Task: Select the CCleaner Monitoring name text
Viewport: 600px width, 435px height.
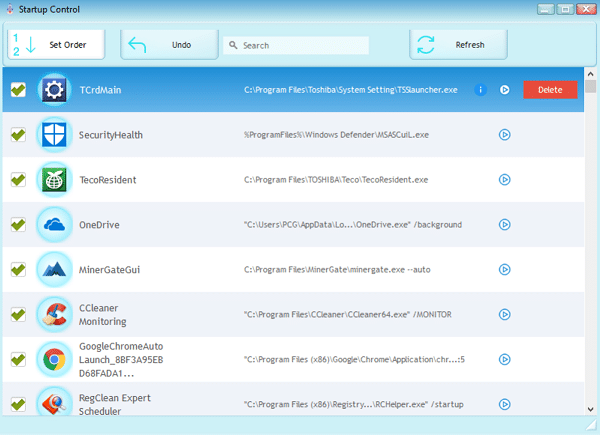Action: click(x=103, y=314)
